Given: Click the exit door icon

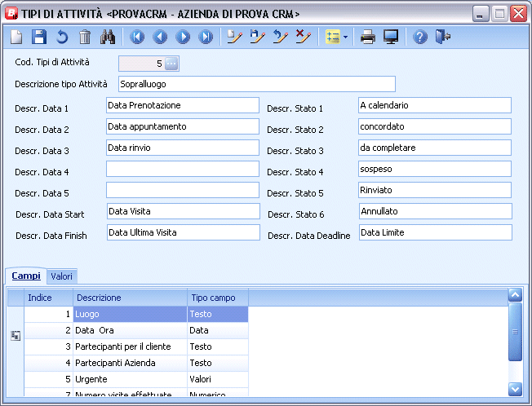Looking at the screenshot, I should pos(443,37).
